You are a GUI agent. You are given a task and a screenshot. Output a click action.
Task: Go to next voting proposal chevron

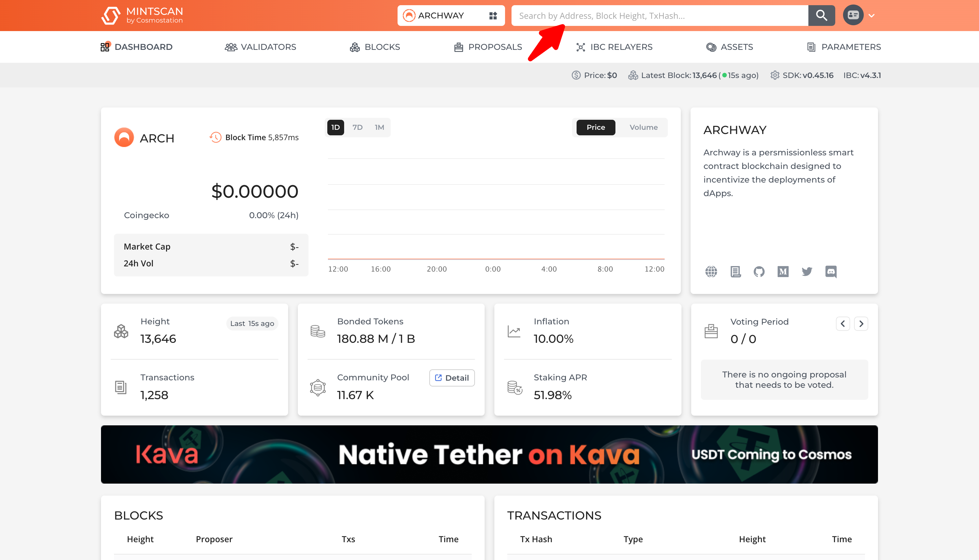point(861,324)
